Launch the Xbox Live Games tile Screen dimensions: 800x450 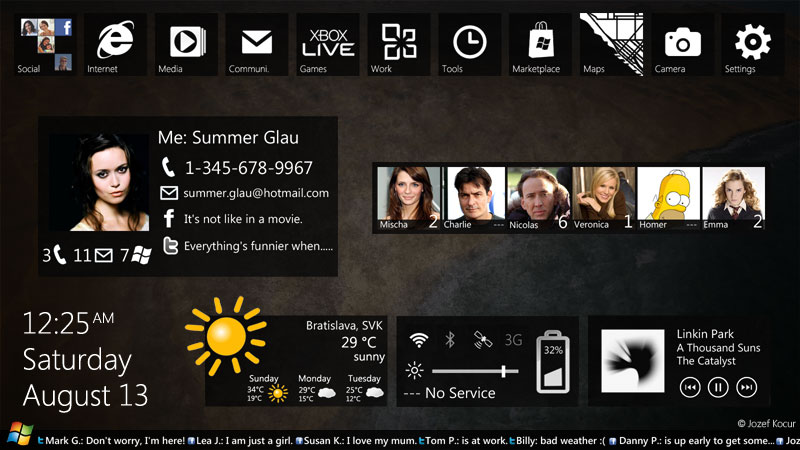click(x=328, y=44)
